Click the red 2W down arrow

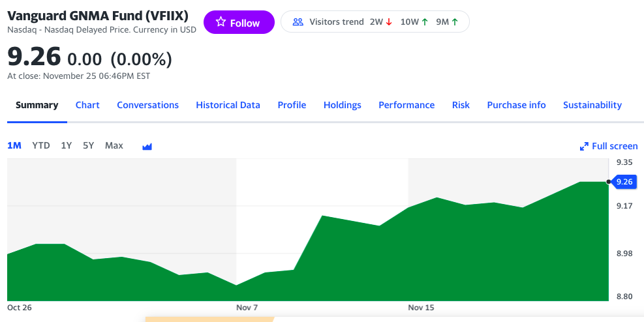point(389,22)
